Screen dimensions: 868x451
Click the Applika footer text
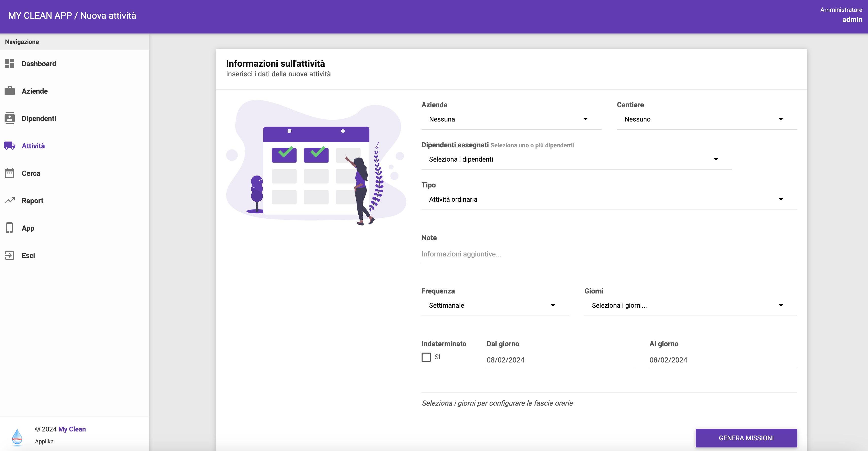(x=44, y=441)
